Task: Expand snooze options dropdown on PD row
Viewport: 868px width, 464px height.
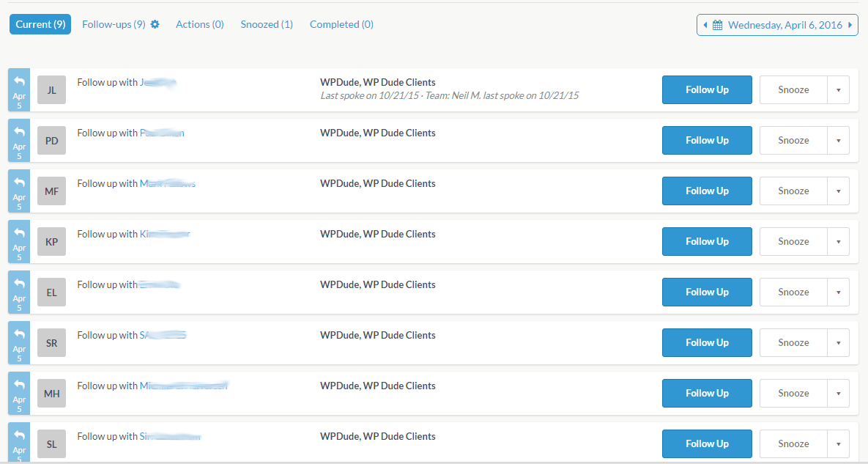Action: [x=839, y=140]
